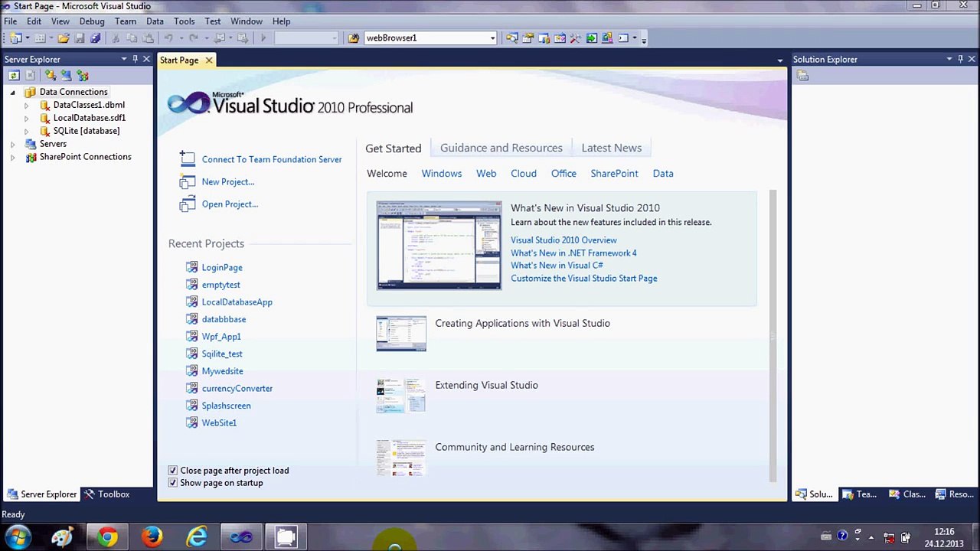The image size is (980, 551).
Task: Toggle Show page on startup checkbox
Action: pyautogui.click(x=173, y=483)
